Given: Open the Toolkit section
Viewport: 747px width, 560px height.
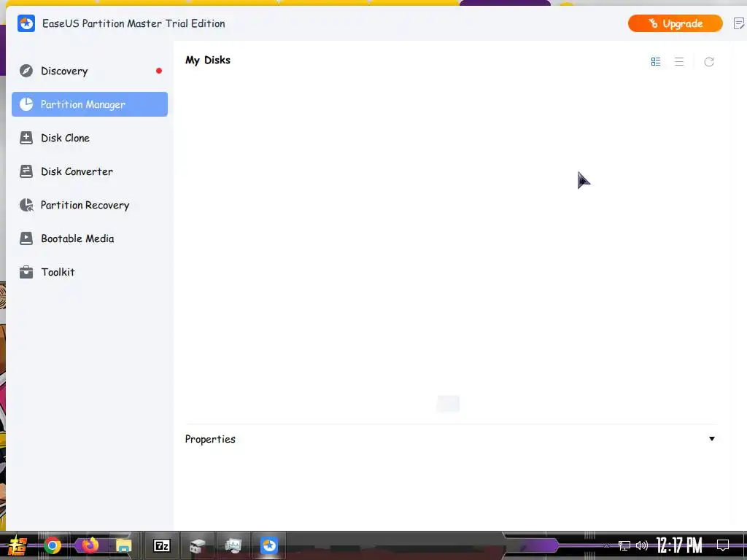Looking at the screenshot, I should pyautogui.click(x=90, y=273).
